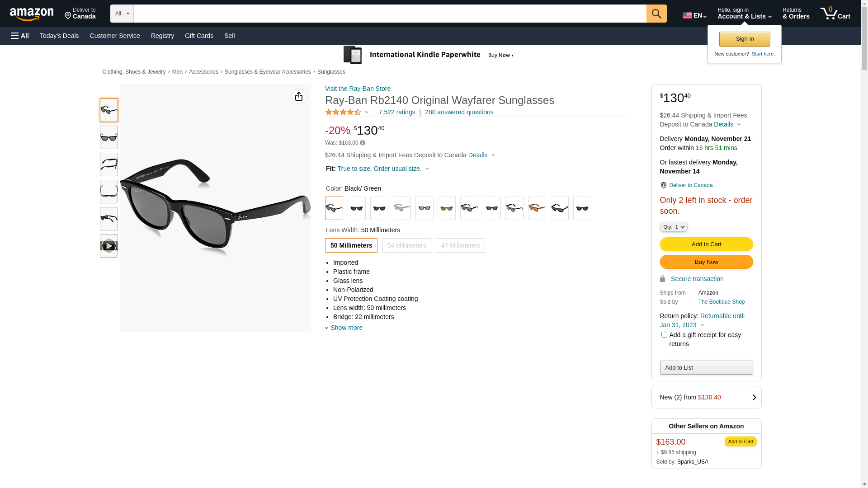Choose the orange tortoise frame color swatch
Screen dimensions: 868x488
click(537, 208)
